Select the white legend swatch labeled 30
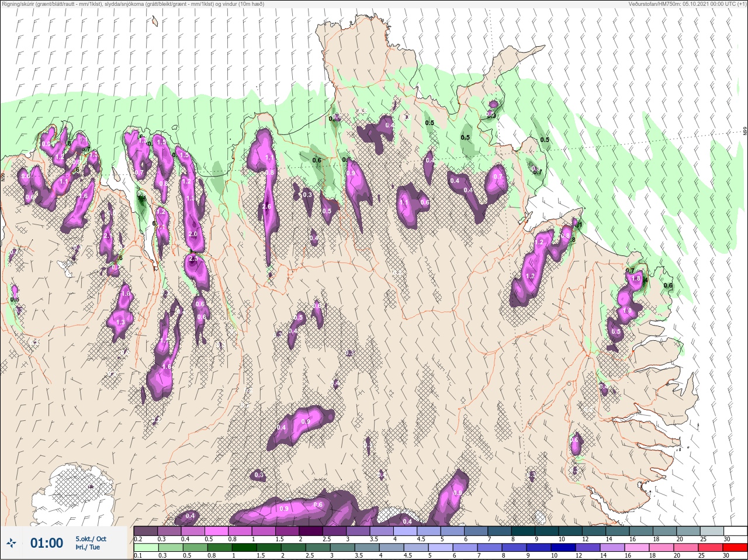The height and width of the screenshot is (560, 748). point(735,530)
